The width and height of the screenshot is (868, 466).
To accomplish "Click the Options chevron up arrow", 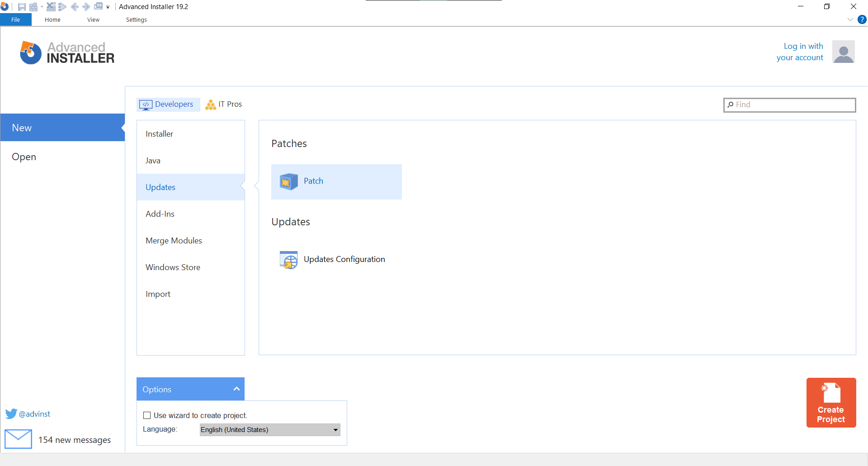I will [236, 389].
